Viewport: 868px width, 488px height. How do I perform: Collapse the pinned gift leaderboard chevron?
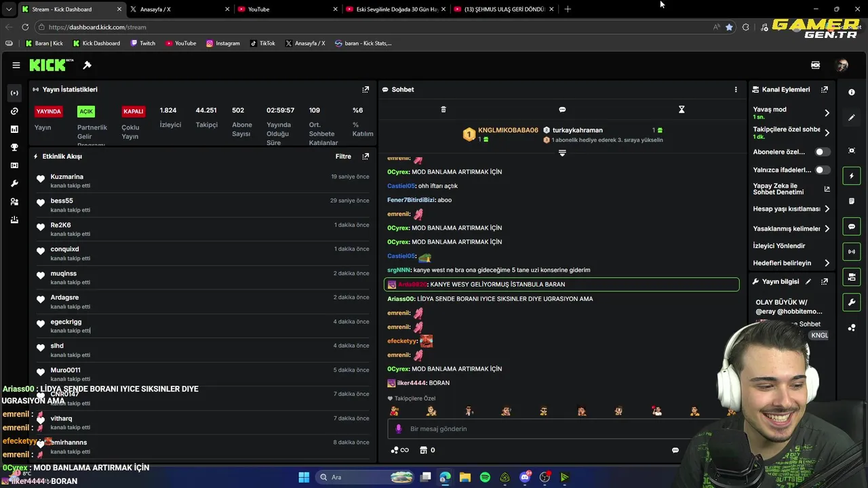(562, 153)
